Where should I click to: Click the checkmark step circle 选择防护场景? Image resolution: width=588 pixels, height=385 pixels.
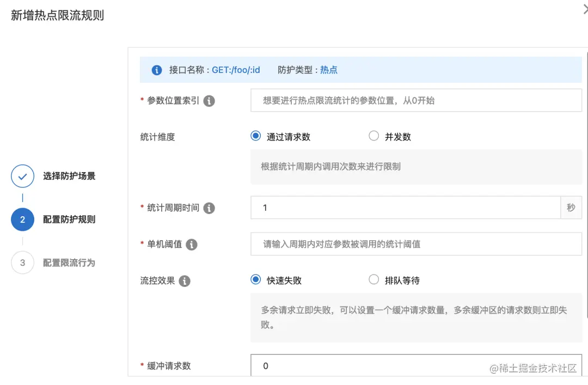(x=22, y=176)
